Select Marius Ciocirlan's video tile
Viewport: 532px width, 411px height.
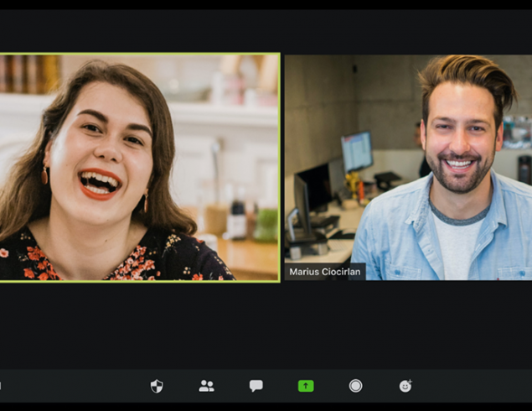tap(408, 168)
